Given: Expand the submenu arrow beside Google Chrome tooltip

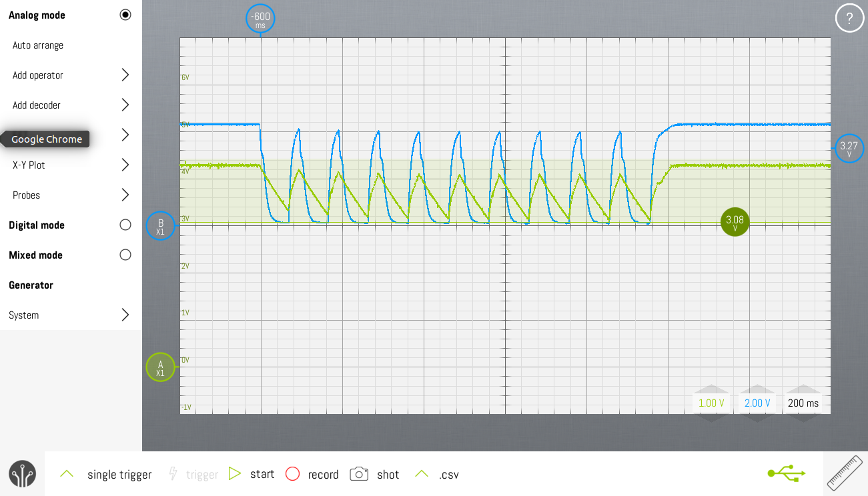Looking at the screenshot, I should [x=125, y=135].
